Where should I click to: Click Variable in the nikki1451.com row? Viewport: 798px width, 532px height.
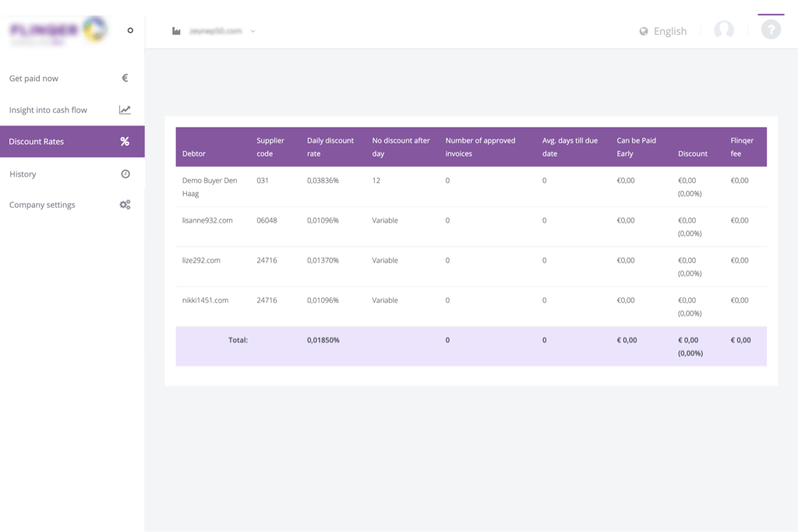385,300
